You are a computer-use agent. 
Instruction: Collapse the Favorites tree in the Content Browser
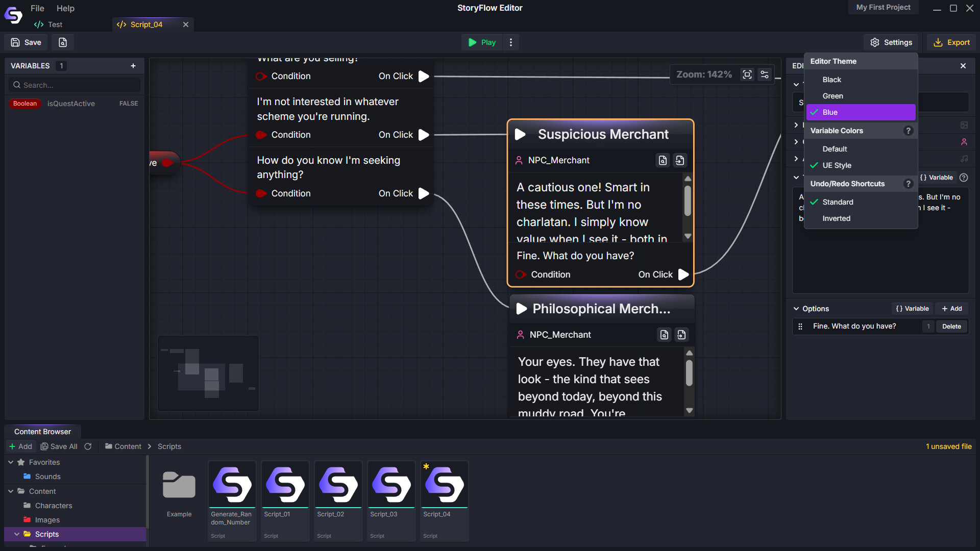(x=11, y=462)
